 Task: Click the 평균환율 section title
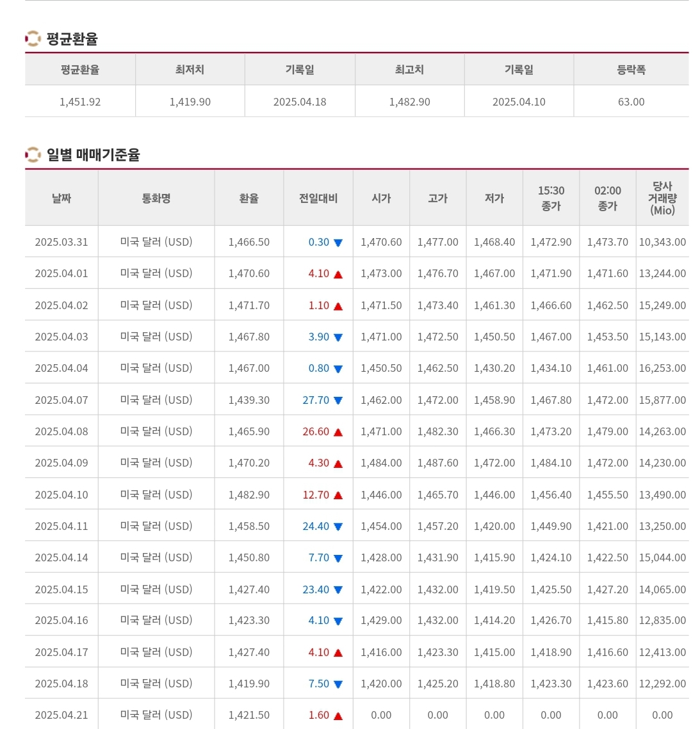[x=72, y=38]
